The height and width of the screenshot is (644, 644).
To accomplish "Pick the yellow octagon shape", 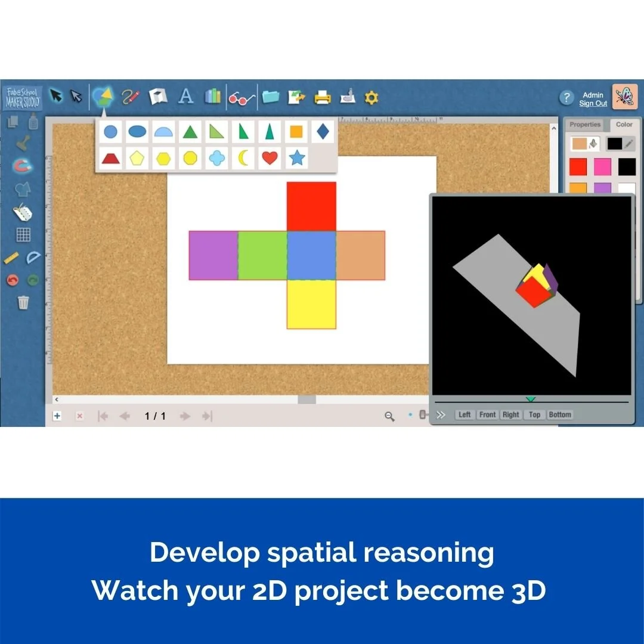I will point(190,158).
